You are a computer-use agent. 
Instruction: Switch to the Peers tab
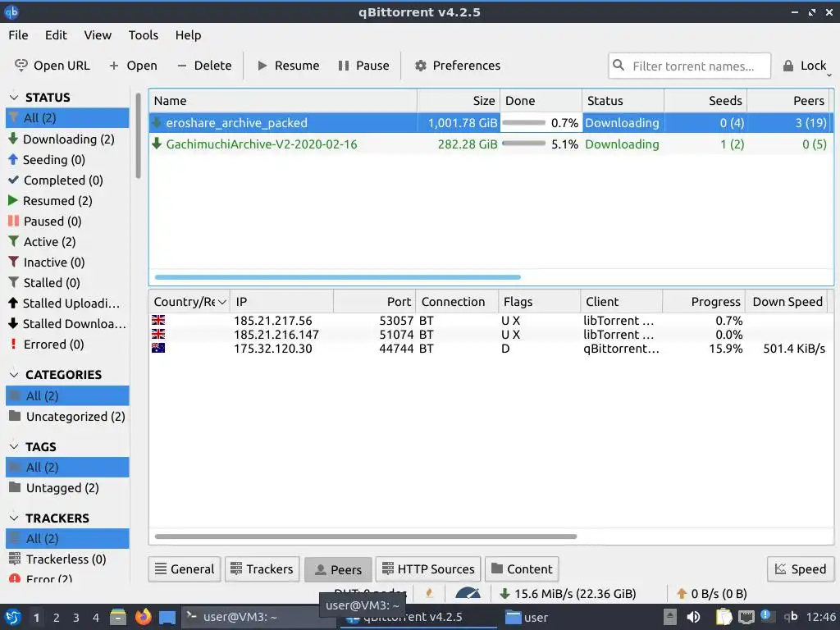338,569
